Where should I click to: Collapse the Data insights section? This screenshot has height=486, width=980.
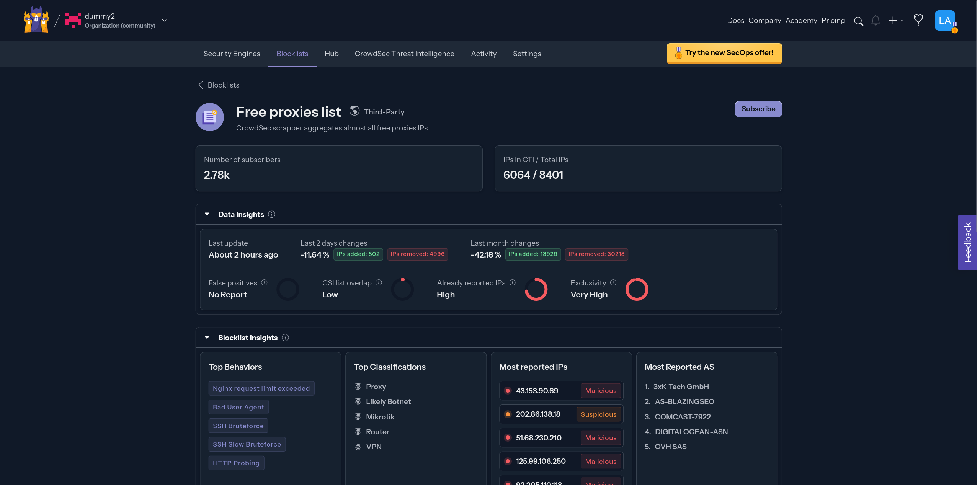tap(207, 214)
